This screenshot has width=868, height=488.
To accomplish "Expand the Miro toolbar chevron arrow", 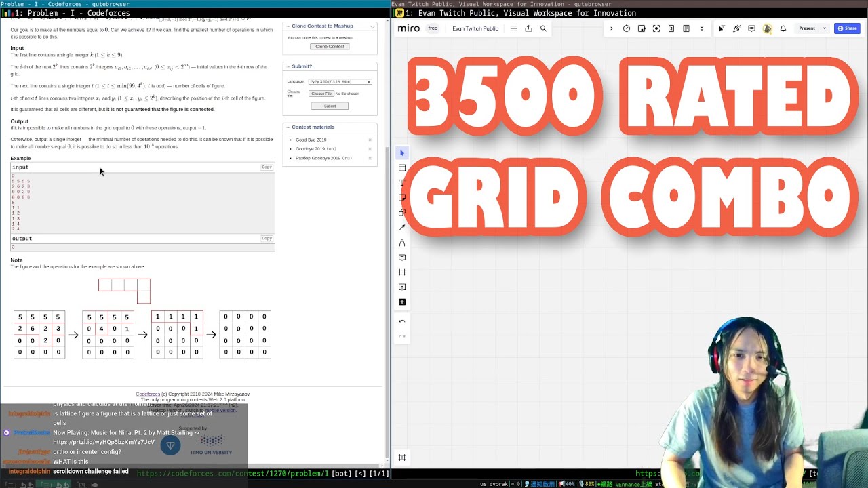I will [x=611, y=28].
